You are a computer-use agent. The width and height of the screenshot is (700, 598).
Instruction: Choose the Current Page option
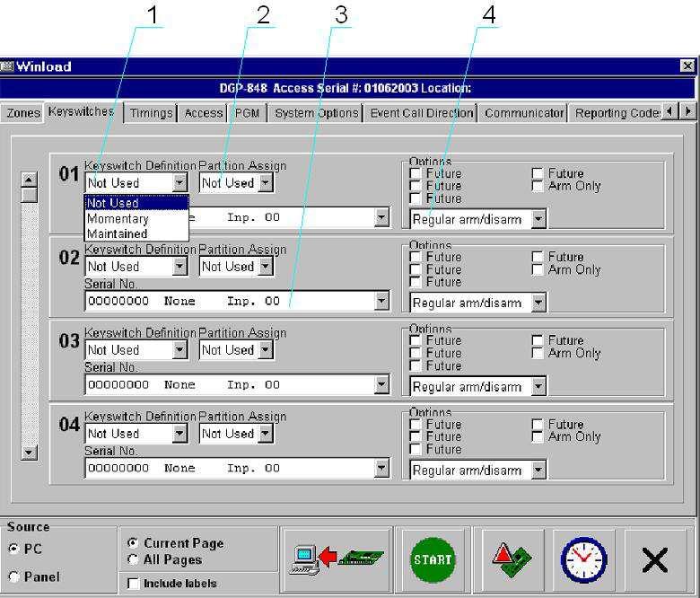(133, 543)
